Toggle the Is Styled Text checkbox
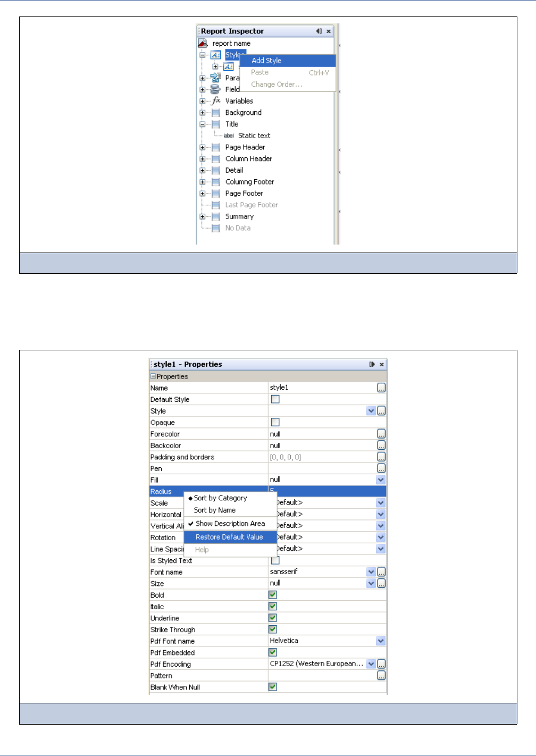The image size is (536, 756). tap(275, 560)
